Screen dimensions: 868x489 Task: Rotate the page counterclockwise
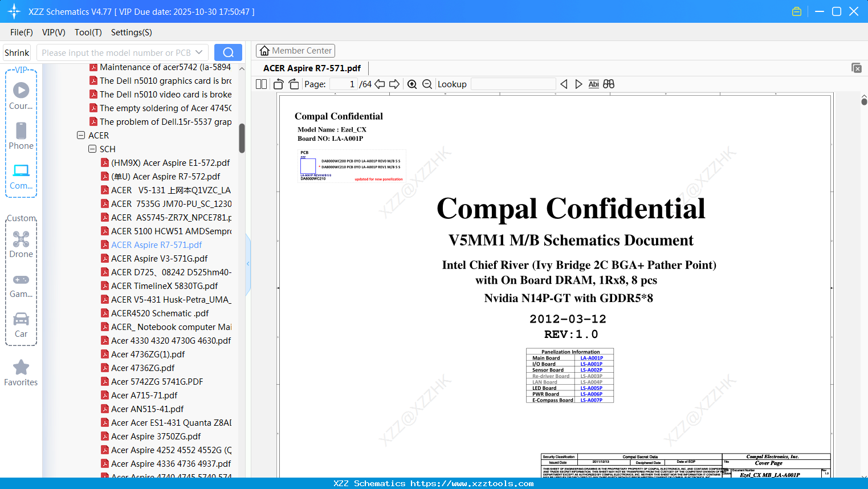pos(279,84)
